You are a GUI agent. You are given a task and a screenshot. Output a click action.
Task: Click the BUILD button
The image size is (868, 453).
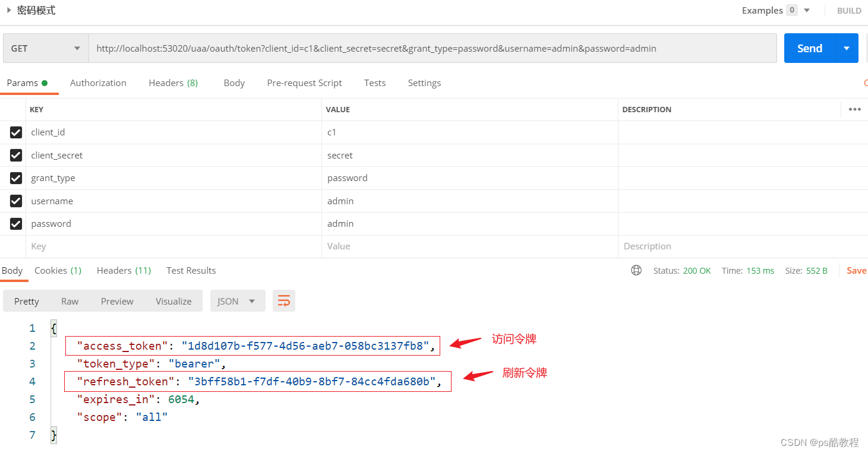point(849,11)
